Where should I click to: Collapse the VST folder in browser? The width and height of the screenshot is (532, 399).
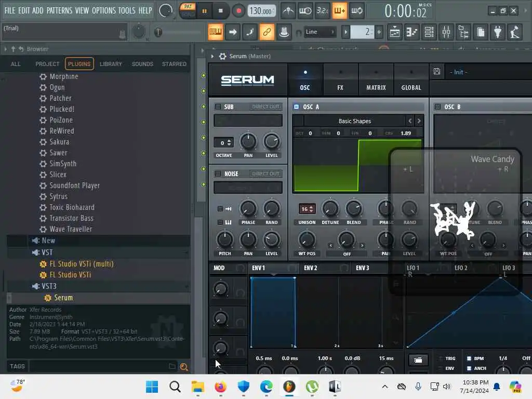pyautogui.click(x=47, y=252)
